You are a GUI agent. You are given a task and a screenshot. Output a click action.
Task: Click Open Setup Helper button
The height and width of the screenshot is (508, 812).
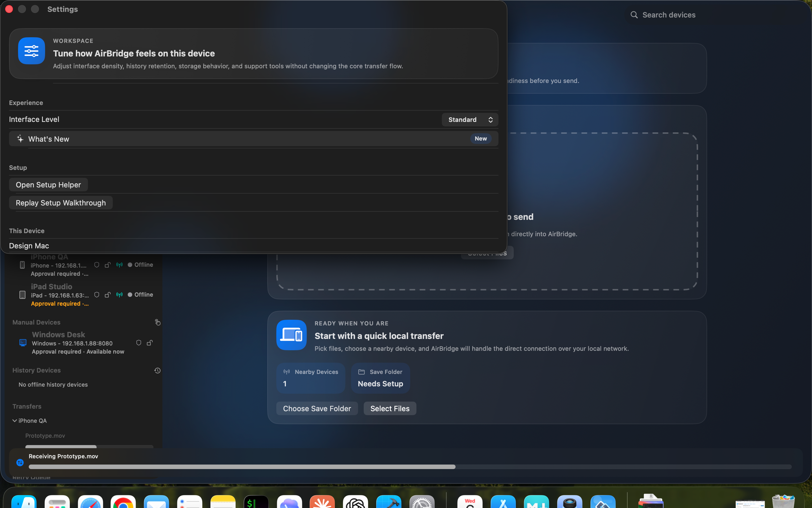click(48, 185)
